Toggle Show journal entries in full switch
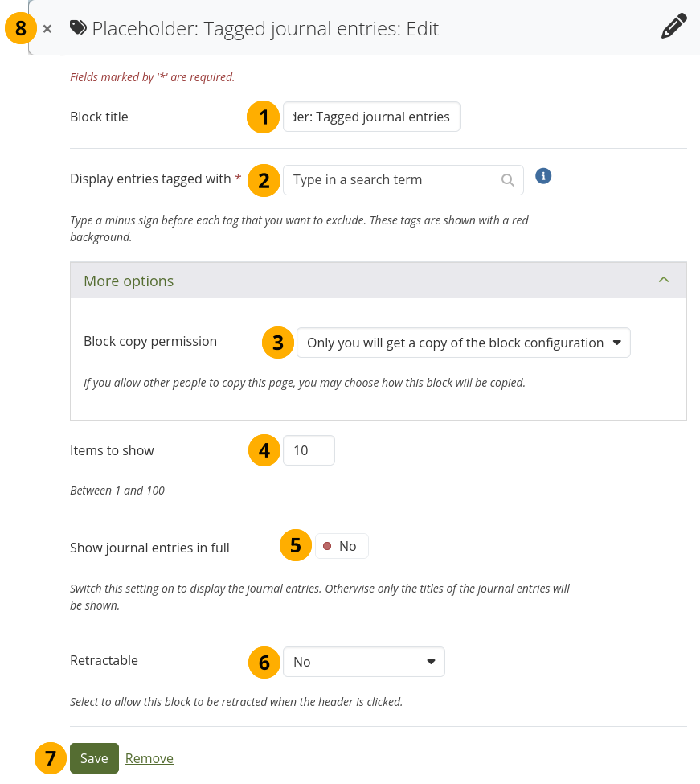The image size is (700, 784). click(x=342, y=547)
